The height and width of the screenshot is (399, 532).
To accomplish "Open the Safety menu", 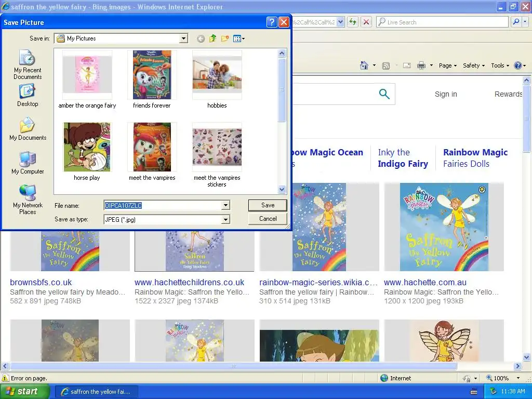I will [x=474, y=65].
